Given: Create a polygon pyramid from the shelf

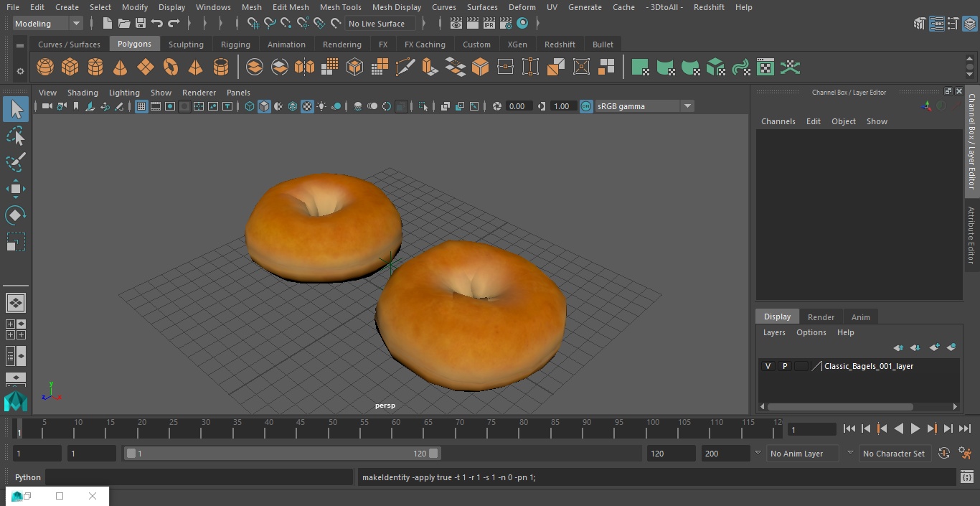Looking at the screenshot, I should (x=195, y=67).
